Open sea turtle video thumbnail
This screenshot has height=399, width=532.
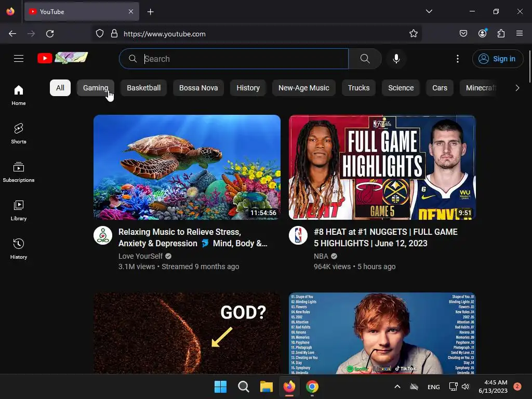(x=187, y=167)
